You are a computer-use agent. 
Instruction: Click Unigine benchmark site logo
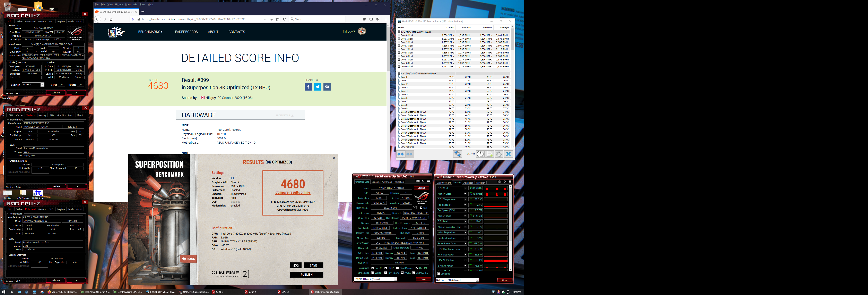click(116, 32)
